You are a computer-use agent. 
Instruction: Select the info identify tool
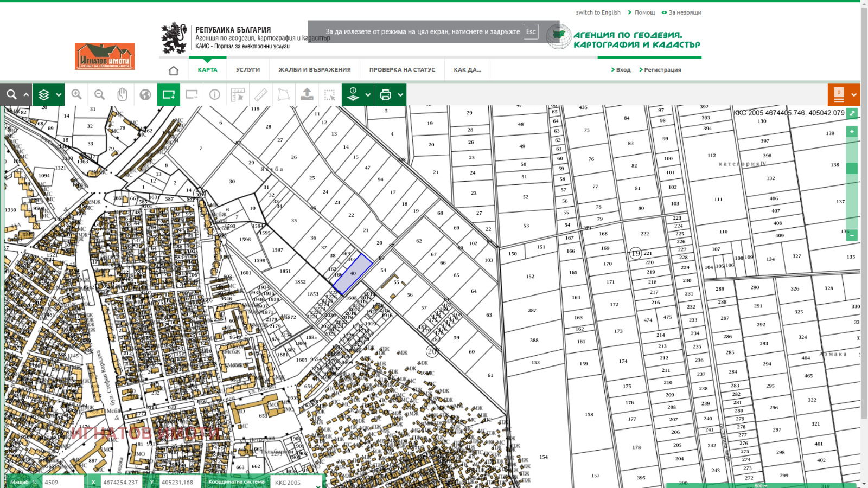215,94
